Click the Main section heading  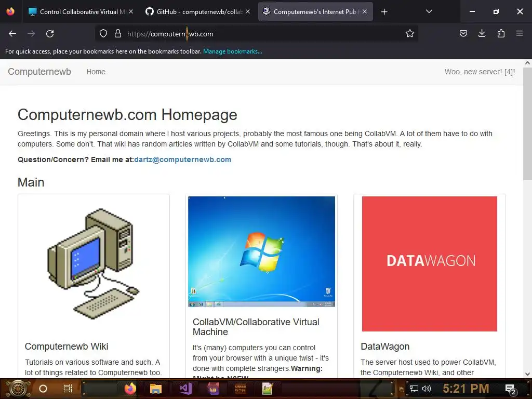[x=31, y=182]
